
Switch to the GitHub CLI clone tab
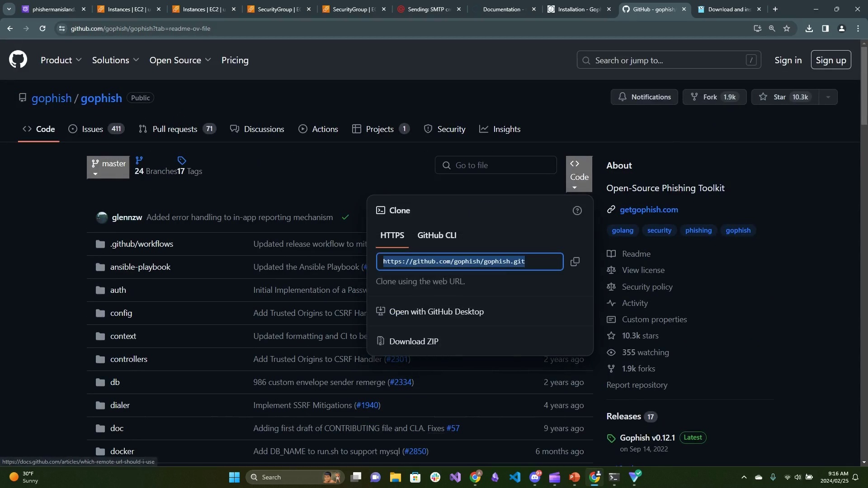437,235
